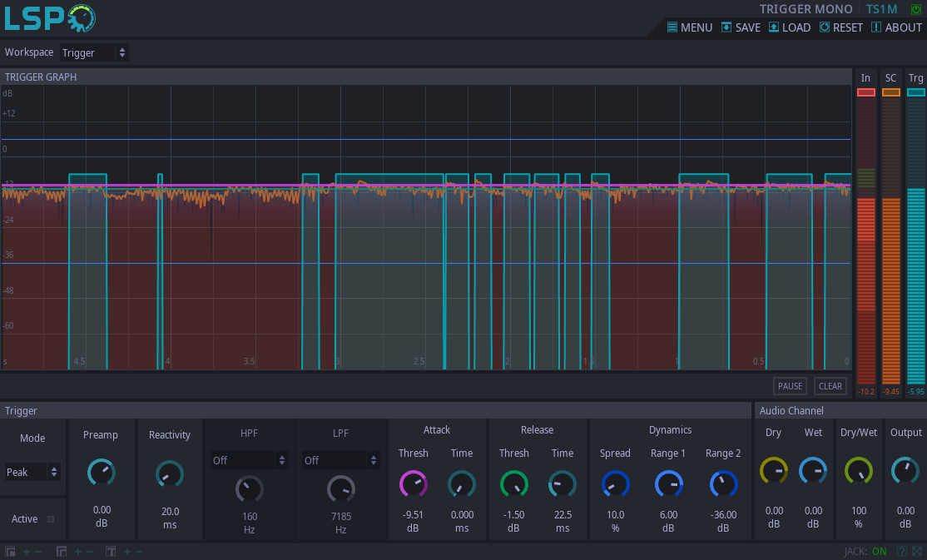Viewport: 927px width, 560px height.
Task: Click the PAUSE graph button
Action: [790, 386]
